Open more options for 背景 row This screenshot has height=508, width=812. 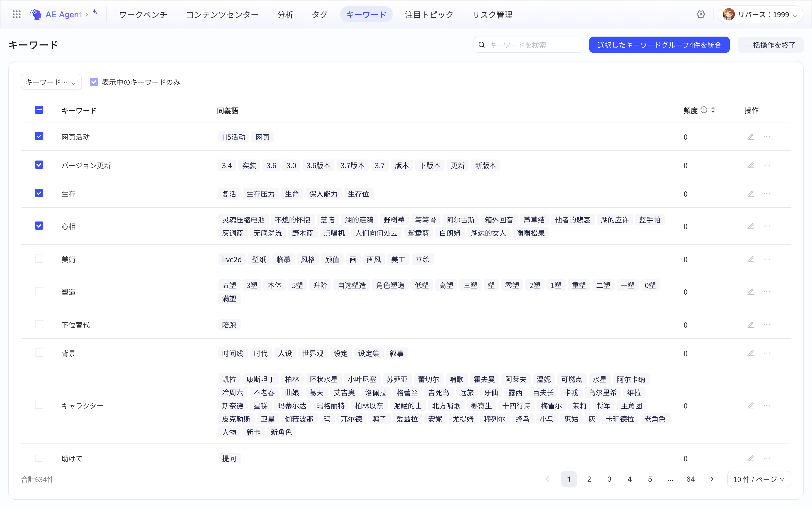pos(767,353)
